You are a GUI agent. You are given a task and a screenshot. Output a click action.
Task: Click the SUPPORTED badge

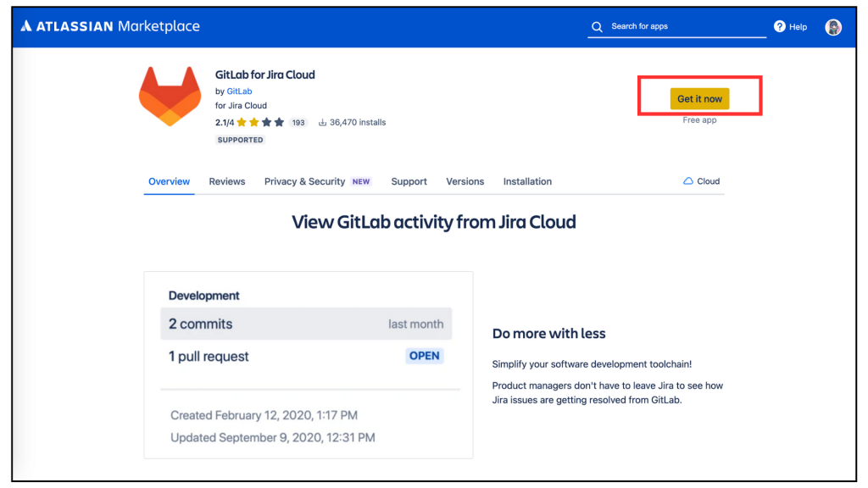240,140
